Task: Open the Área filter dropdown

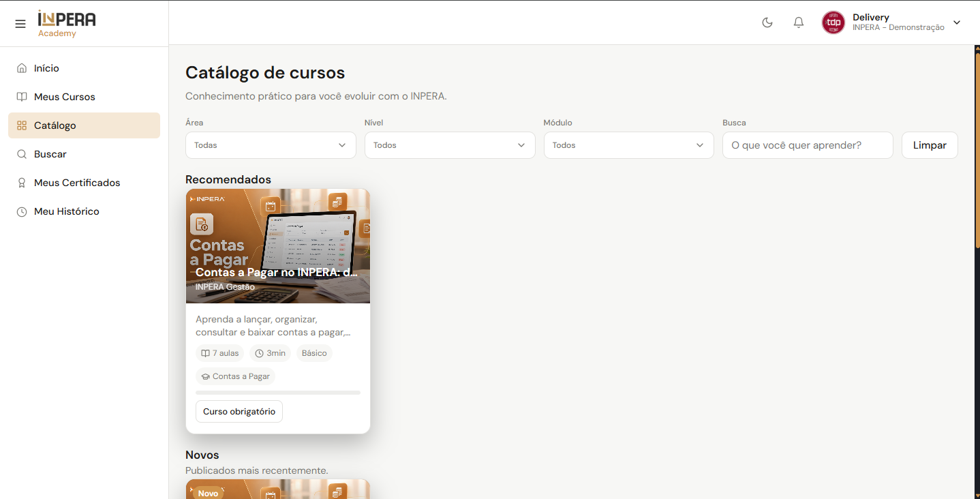Action: point(271,145)
